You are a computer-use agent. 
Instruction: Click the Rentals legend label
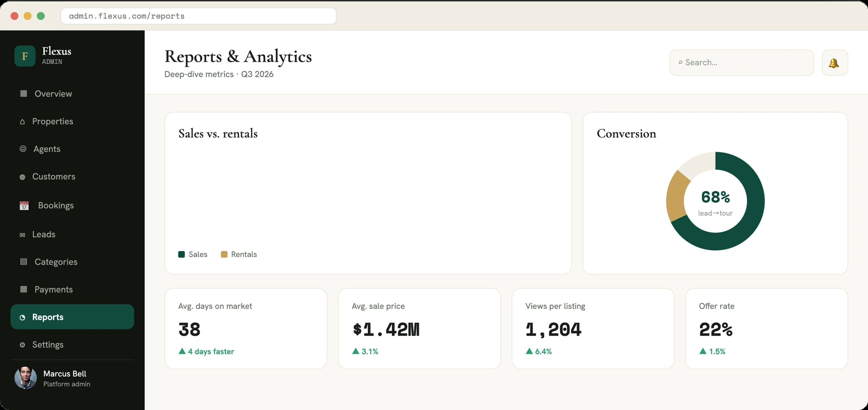tap(244, 254)
